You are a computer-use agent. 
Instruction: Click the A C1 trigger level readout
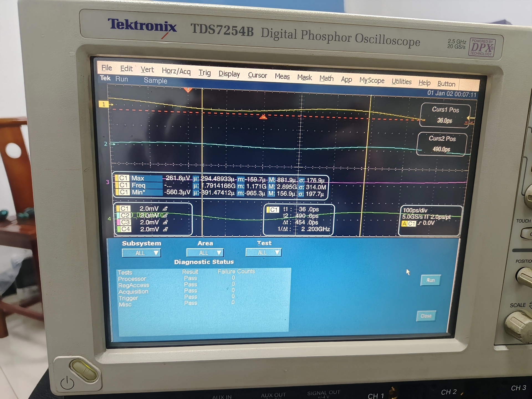coord(418,223)
